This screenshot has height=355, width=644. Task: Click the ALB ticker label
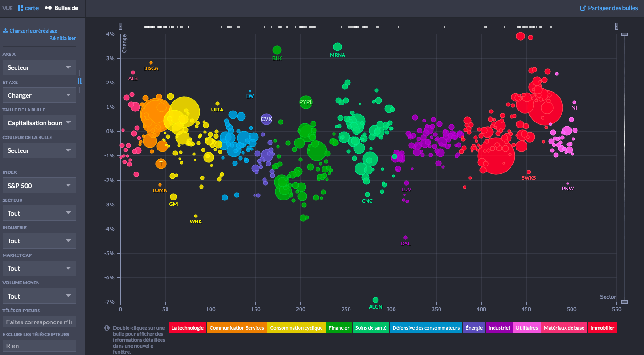(133, 78)
